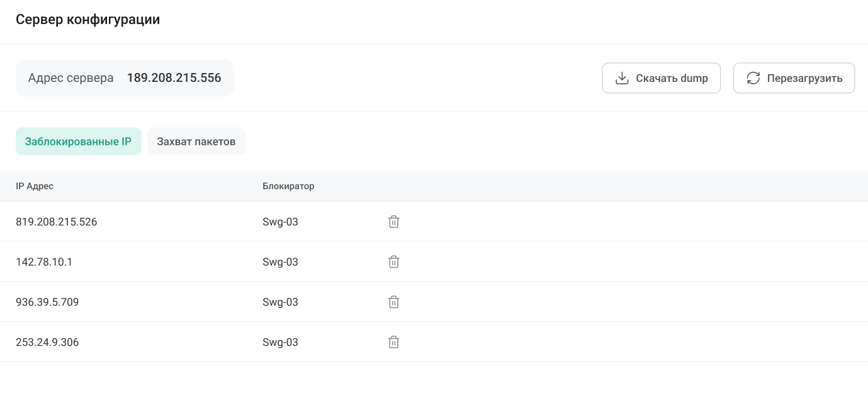Select the Заблокированные IP tab
Screen dimensions: 868x393
coord(78,142)
